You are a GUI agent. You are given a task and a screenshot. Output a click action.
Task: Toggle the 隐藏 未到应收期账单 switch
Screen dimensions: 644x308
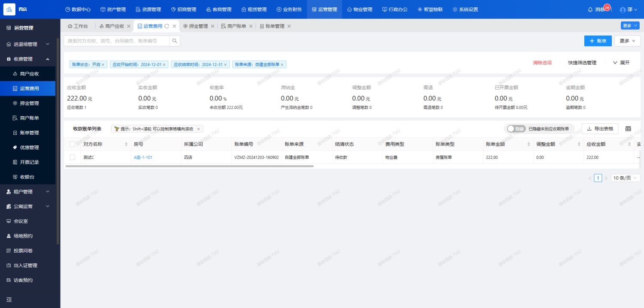516,129
